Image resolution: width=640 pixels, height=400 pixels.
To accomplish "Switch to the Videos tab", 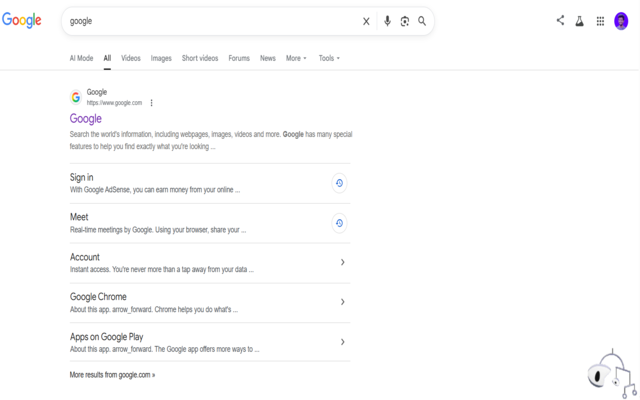I will click(131, 58).
